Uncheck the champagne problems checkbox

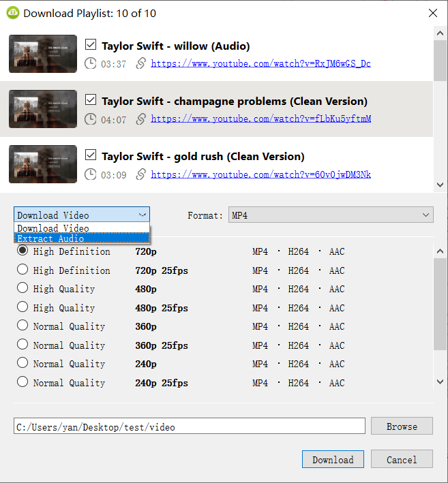point(91,100)
